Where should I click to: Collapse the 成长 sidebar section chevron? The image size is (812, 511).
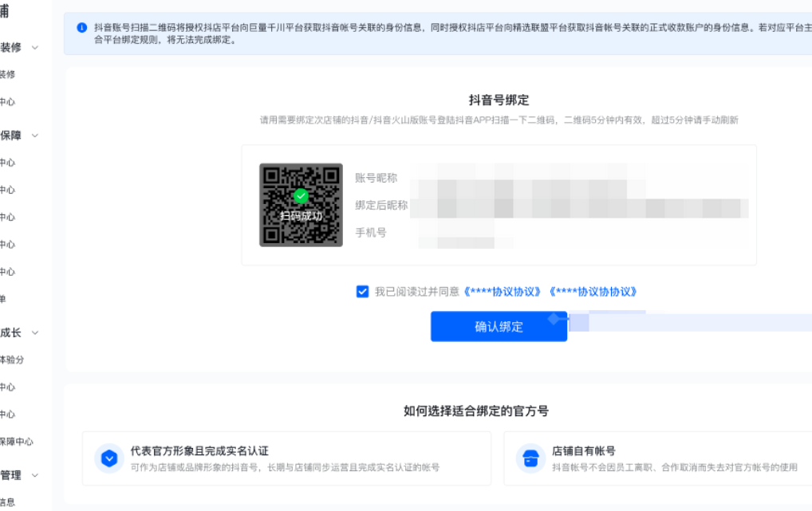coord(35,333)
